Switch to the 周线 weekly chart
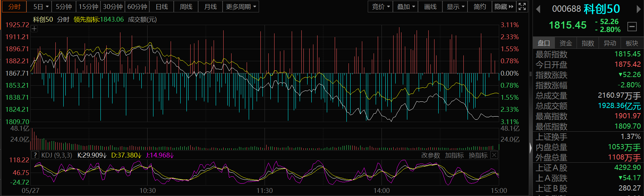Screen dimensions: 644x196 pyautogui.click(x=186, y=7)
